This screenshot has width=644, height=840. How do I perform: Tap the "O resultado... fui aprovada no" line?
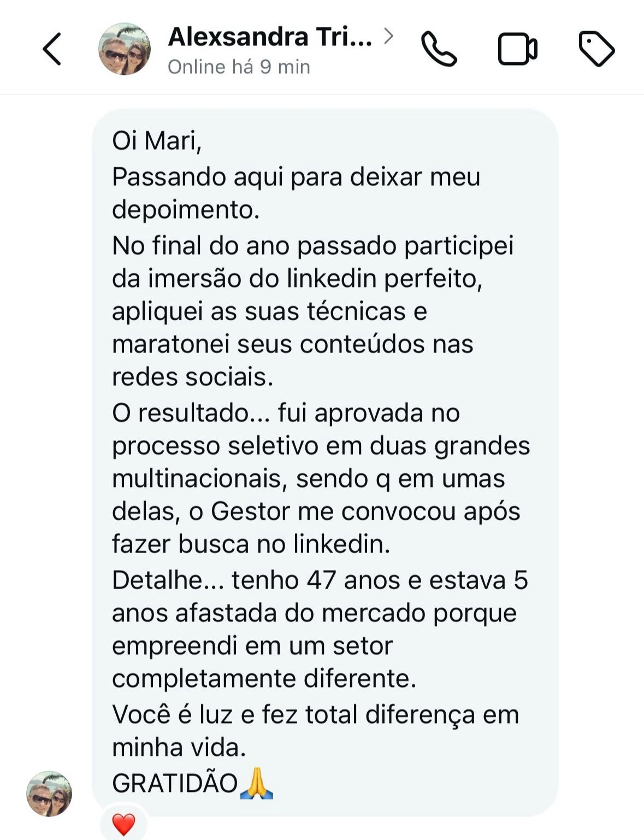pyautogui.click(x=286, y=413)
